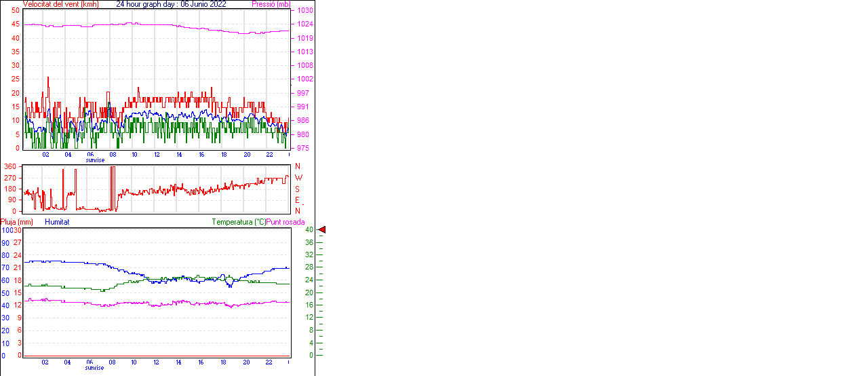Click the 'Velocitat del vent (kmh)' label
868x376 pixels.
(x=61, y=4)
